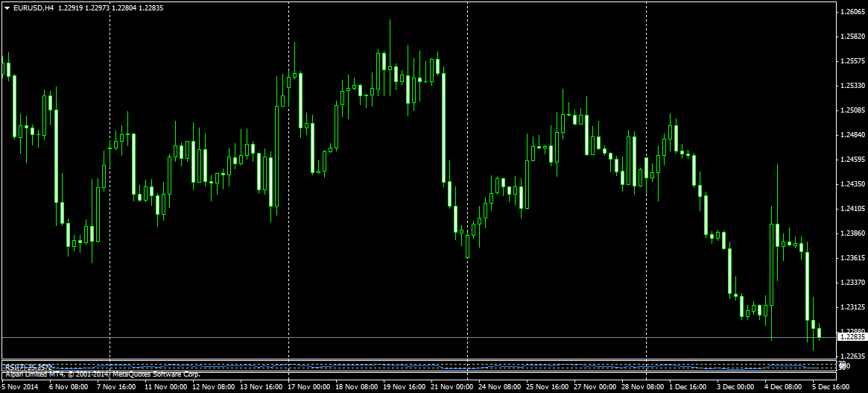The width and height of the screenshot is (868, 393).
Task: Click the 1.24840 price scale label
Action: [852, 135]
